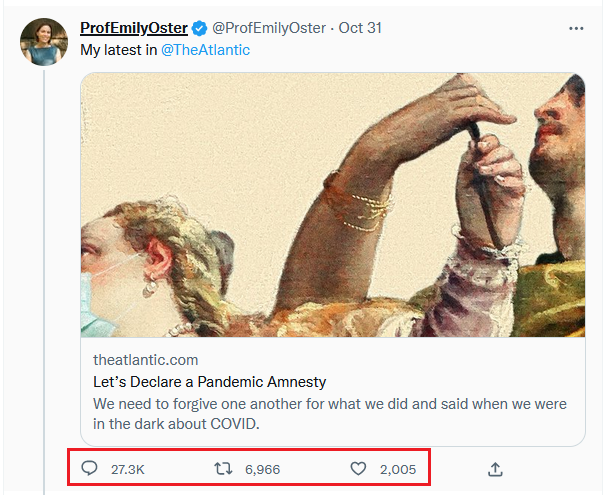The image size is (608, 495).
Task: Click the 2,005 likes count
Action: (x=398, y=469)
